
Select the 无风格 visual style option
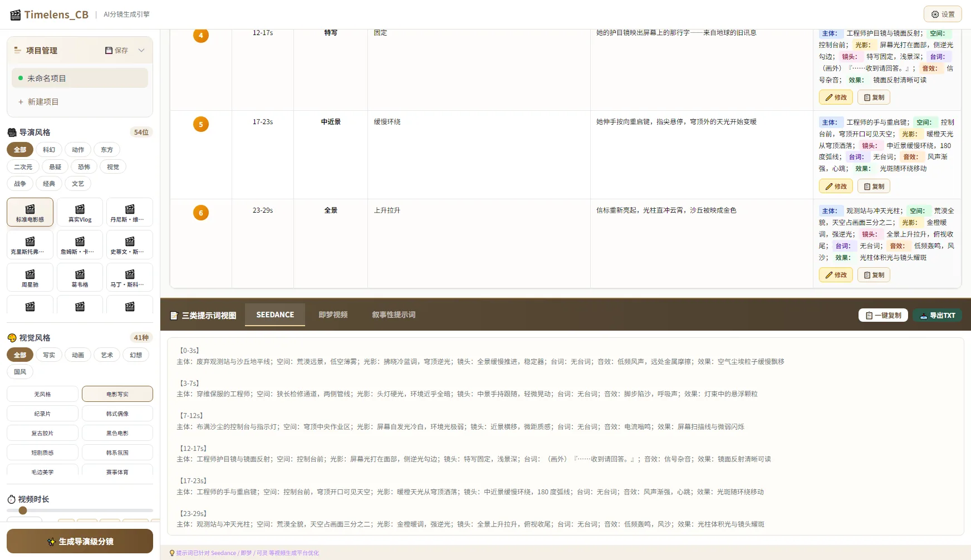42,394
